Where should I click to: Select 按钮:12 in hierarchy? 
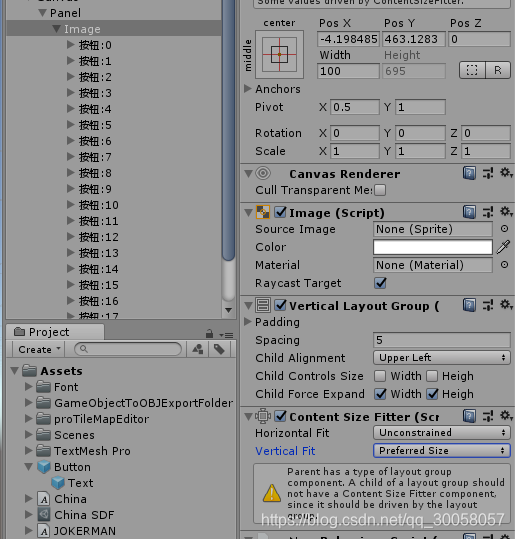point(99,237)
